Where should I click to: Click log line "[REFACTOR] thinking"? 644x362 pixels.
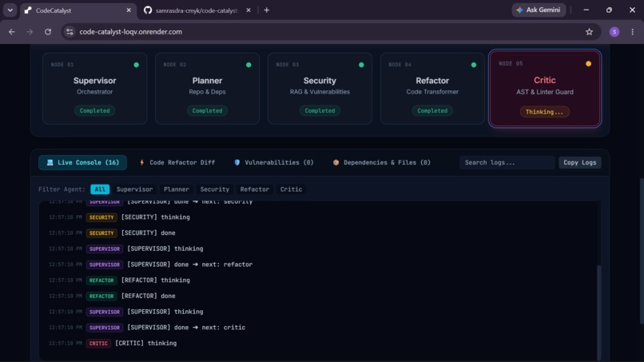click(156, 280)
